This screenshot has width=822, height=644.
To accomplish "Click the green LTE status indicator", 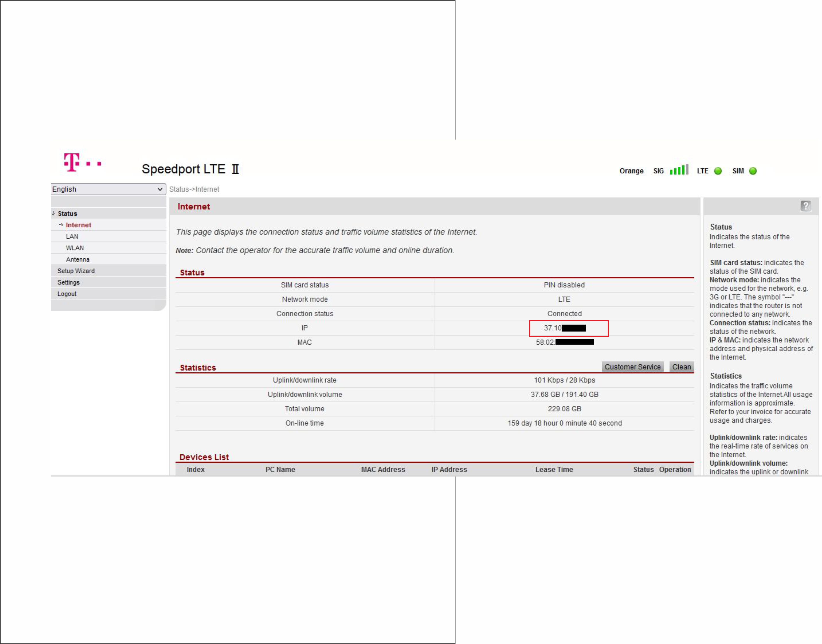I will pos(718,171).
